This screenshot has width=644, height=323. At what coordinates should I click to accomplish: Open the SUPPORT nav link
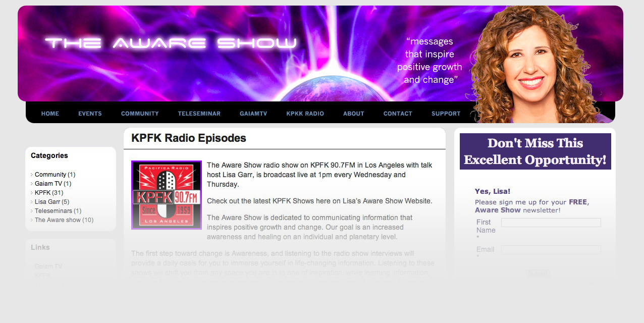[x=446, y=114]
